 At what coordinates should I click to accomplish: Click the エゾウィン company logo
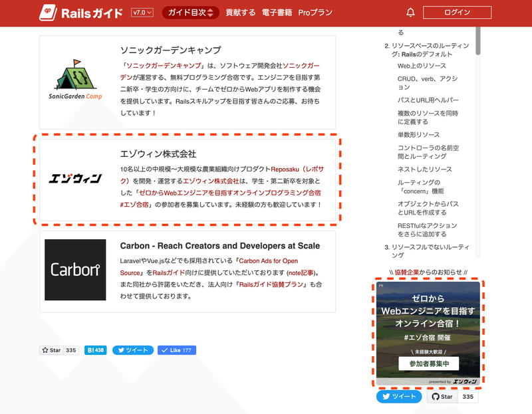pos(75,178)
